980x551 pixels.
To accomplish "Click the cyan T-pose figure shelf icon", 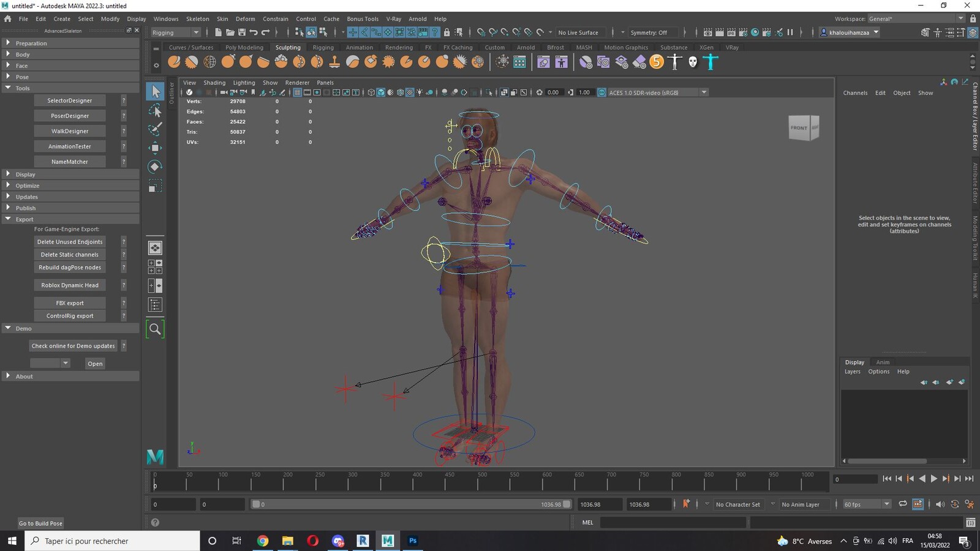I will 710,62.
